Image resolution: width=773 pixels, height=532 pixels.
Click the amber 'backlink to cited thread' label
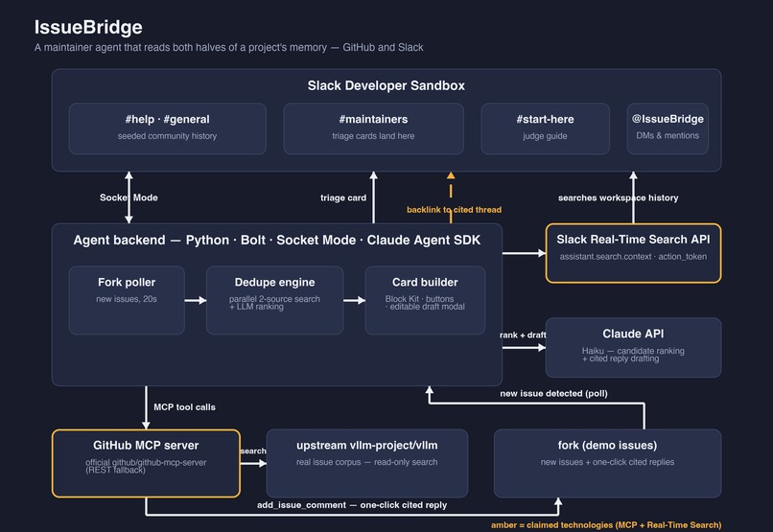[x=454, y=210]
